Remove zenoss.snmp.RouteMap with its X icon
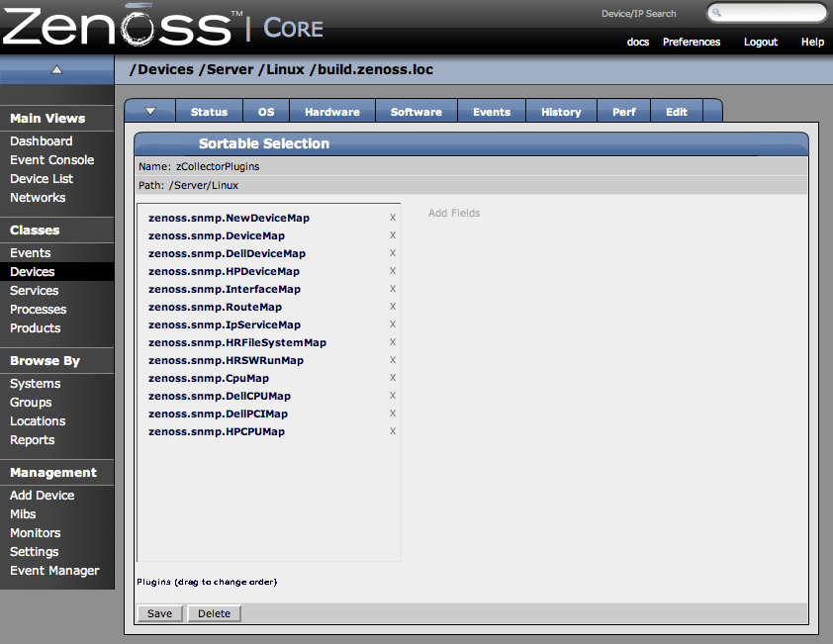833x644 pixels. (x=393, y=307)
